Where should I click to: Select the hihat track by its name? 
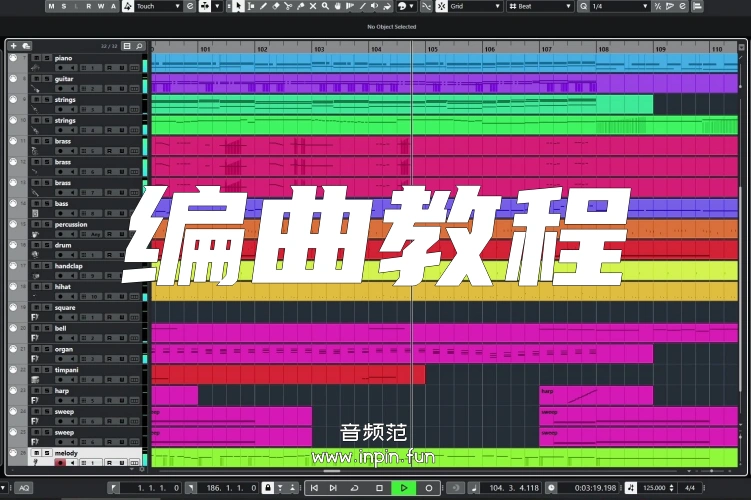click(62, 286)
